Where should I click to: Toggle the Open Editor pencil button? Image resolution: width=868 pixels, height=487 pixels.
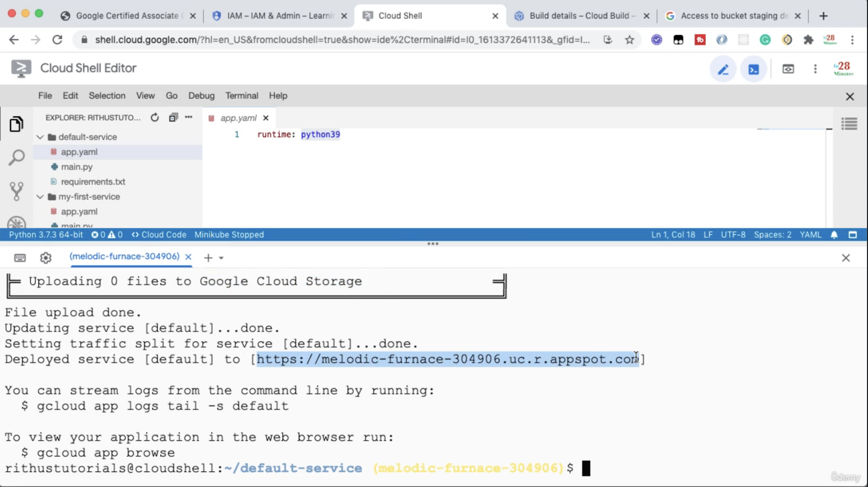click(x=723, y=69)
